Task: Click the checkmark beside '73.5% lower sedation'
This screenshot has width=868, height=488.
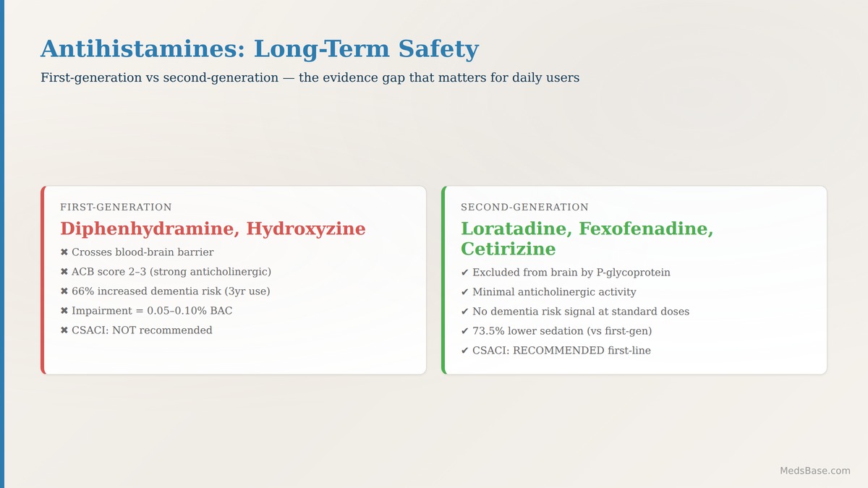Action: coord(465,331)
